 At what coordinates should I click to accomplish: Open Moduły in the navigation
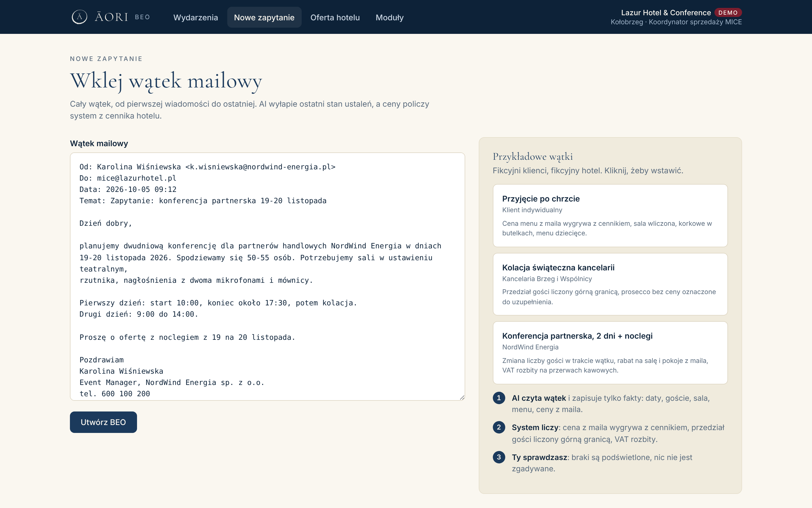coord(390,17)
